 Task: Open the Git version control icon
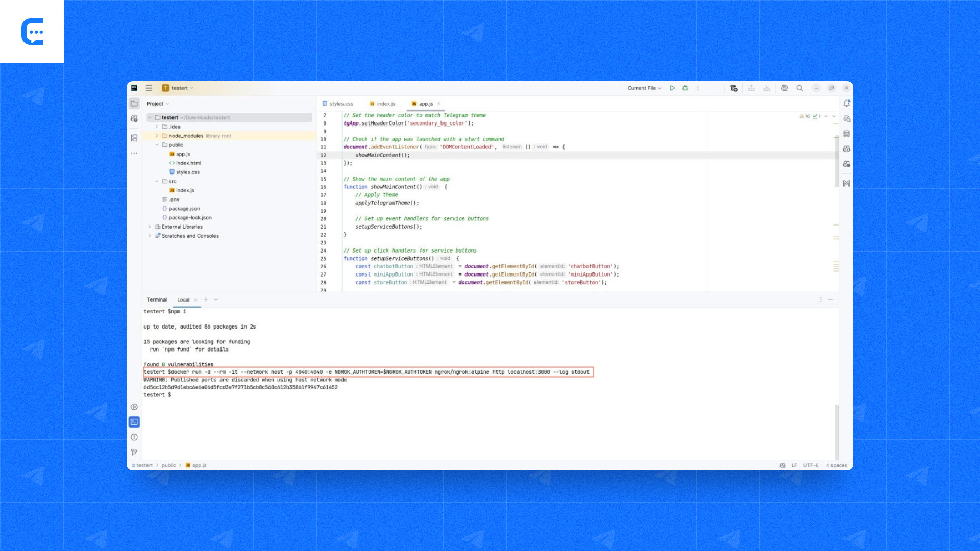click(x=134, y=452)
